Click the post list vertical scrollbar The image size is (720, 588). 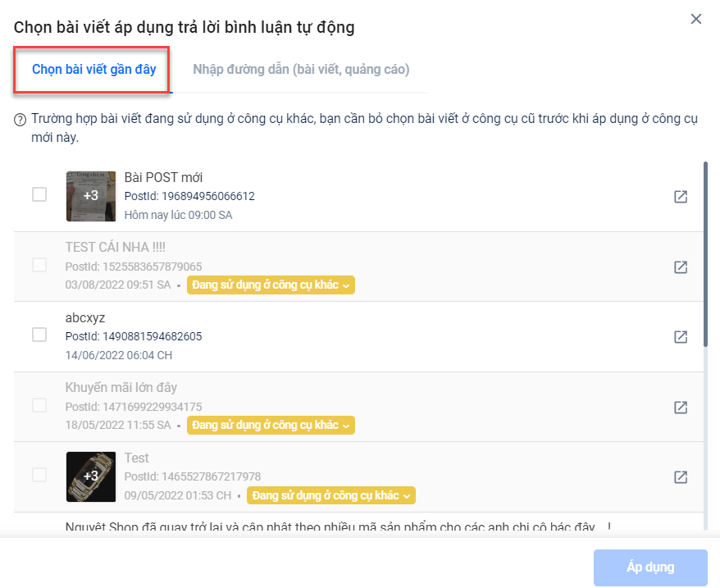pyautogui.click(x=705, y=253)
